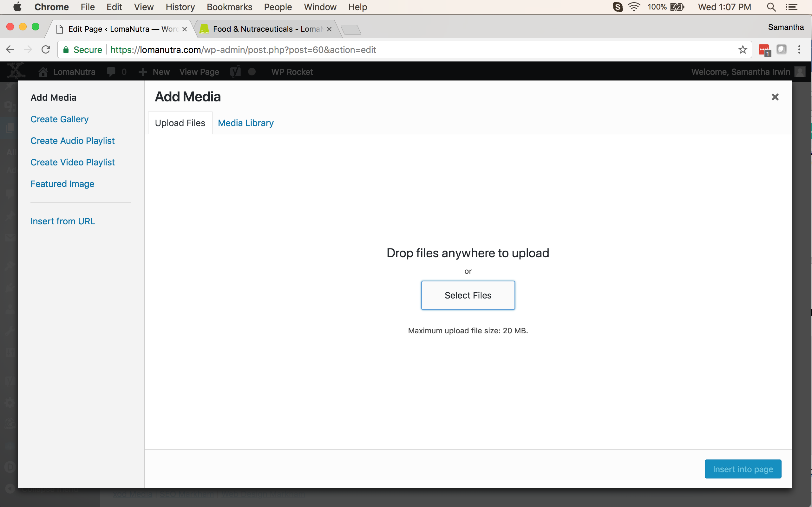Open Spotlight search magnifier icon
This screenshot has width=812, height=507.
pyautogui.click(x=771, y=7)
